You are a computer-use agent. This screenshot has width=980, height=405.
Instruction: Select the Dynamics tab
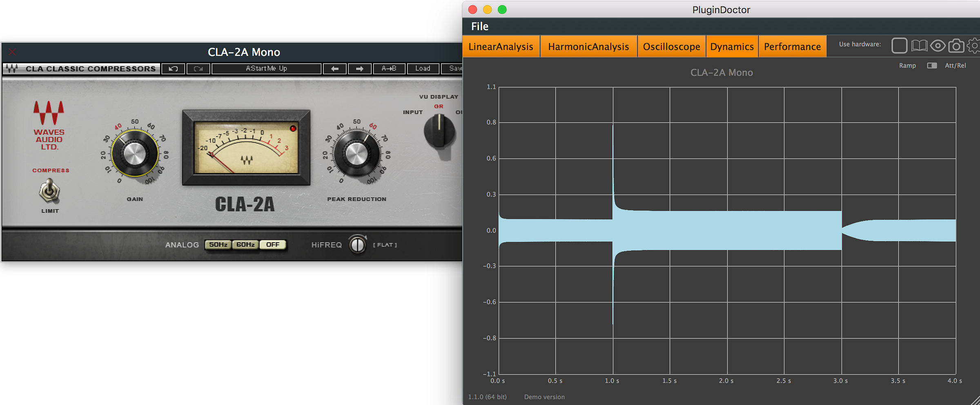[x=732, y=46]
